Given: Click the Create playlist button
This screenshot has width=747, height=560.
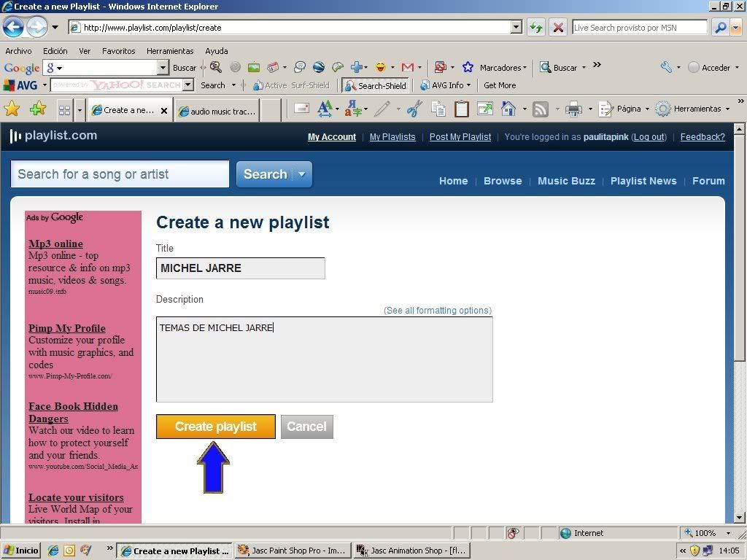Looking at the screenshot, I should 215,427.
